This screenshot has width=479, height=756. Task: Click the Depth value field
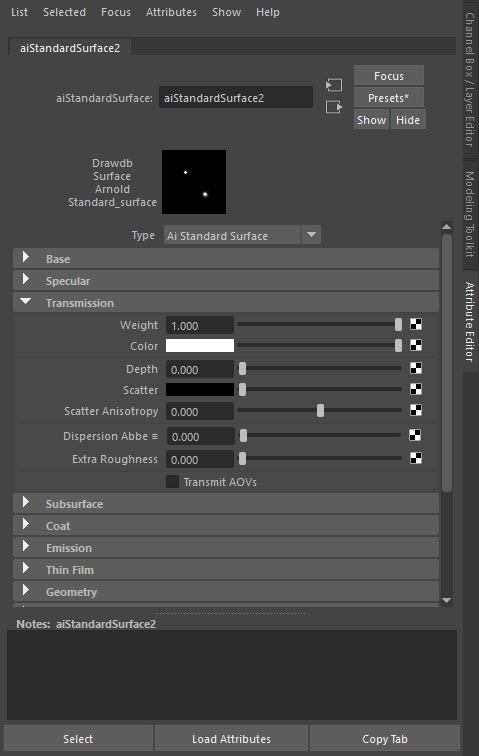(200, 369)
